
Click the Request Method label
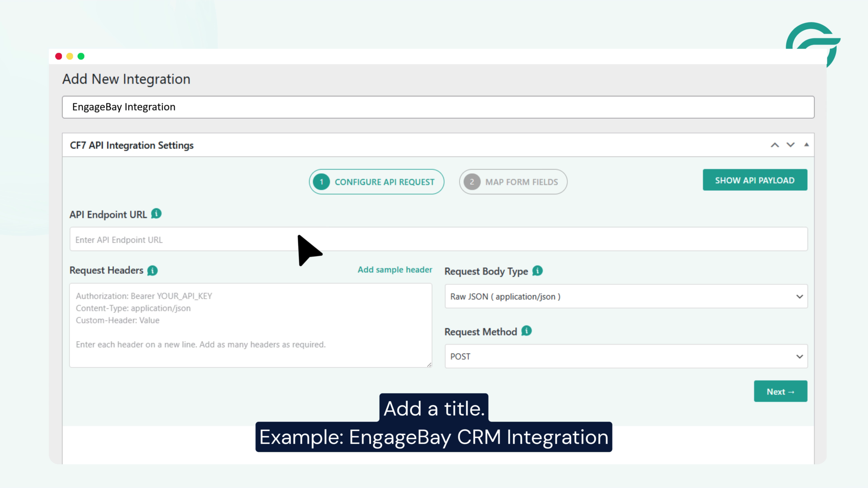[x=481, y=332]
